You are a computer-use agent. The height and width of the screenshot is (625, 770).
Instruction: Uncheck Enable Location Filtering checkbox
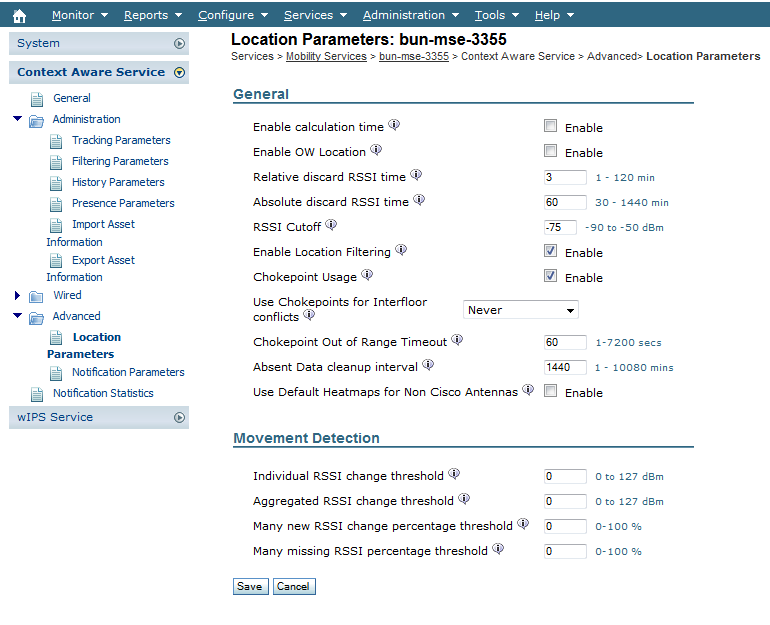[x=550, y=252]
